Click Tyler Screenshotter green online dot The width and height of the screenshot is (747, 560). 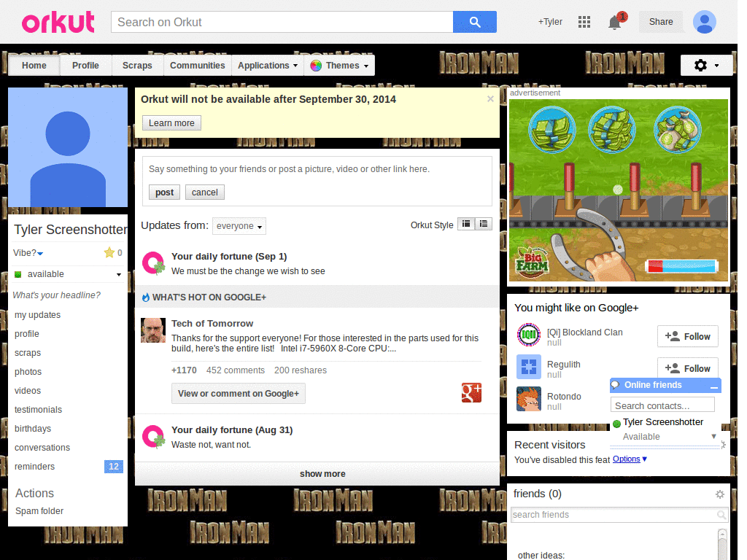pos(616,424)
